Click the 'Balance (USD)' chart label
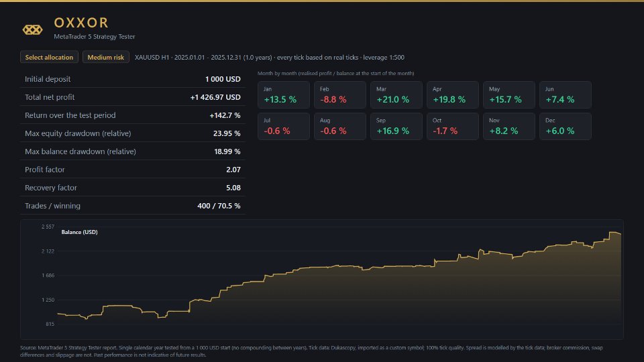644x362 pixels. tap(79, 232)
